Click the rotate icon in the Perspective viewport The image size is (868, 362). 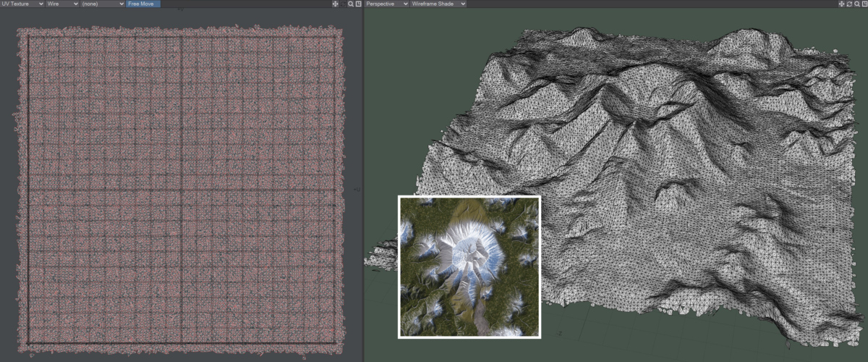click(849, 4)
